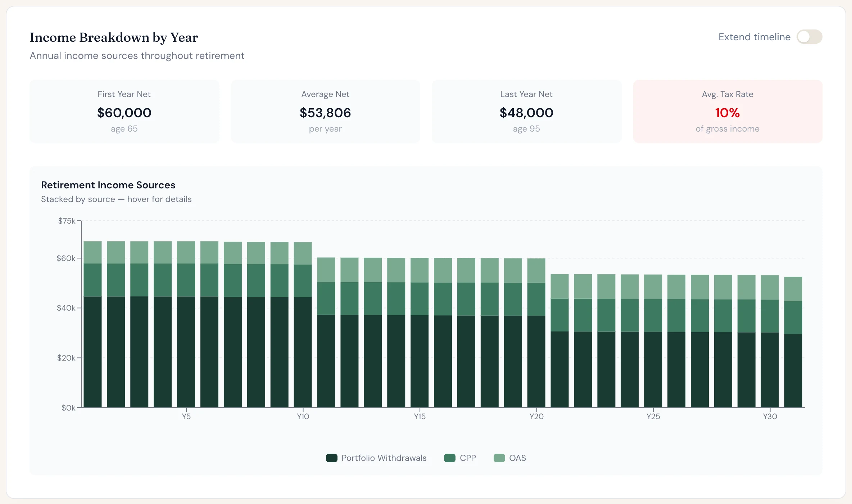852x504 pixels.
Task: Click the Y20 bar in the chart
Action: pos(536,333)
